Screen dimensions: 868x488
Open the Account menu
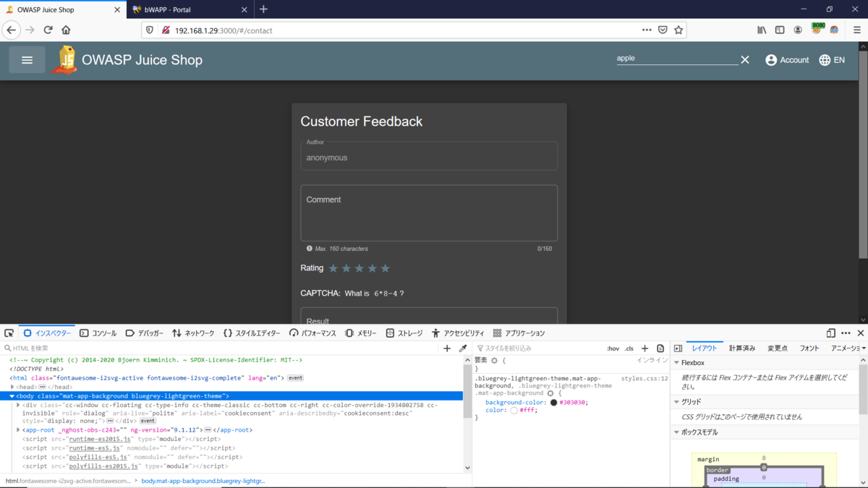click(787, 60)
